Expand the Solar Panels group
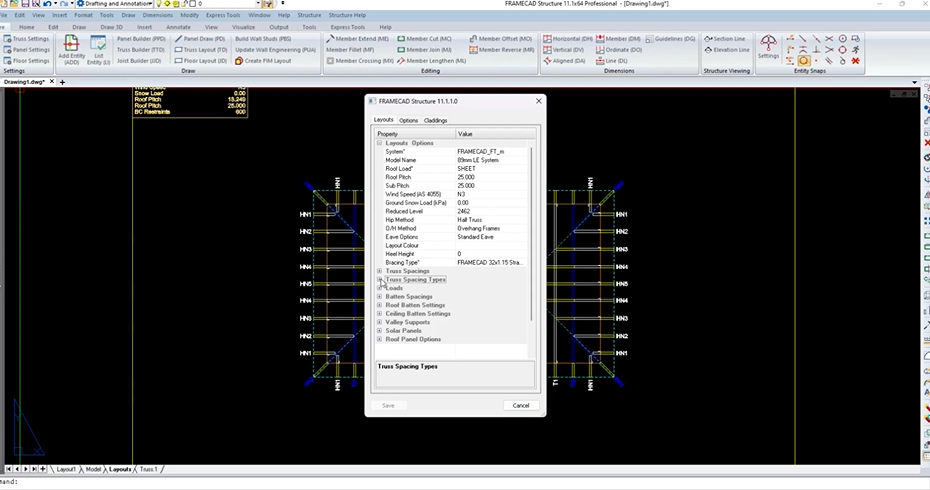This screenshot has height=490, width=930. 380,331
